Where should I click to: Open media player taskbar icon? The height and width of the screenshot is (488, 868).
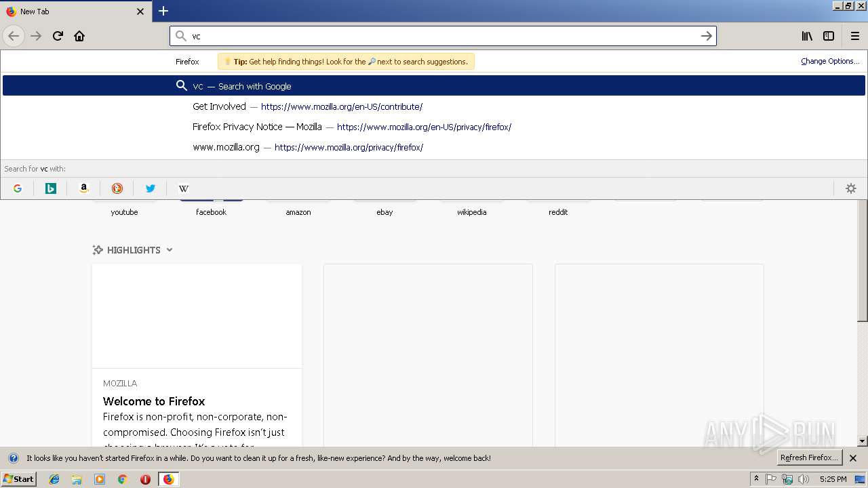coord(100,479)
